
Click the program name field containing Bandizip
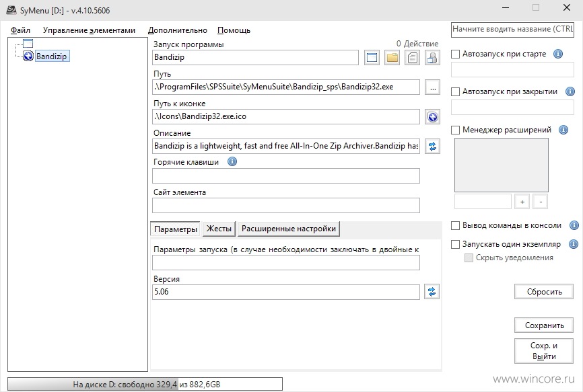255,58
